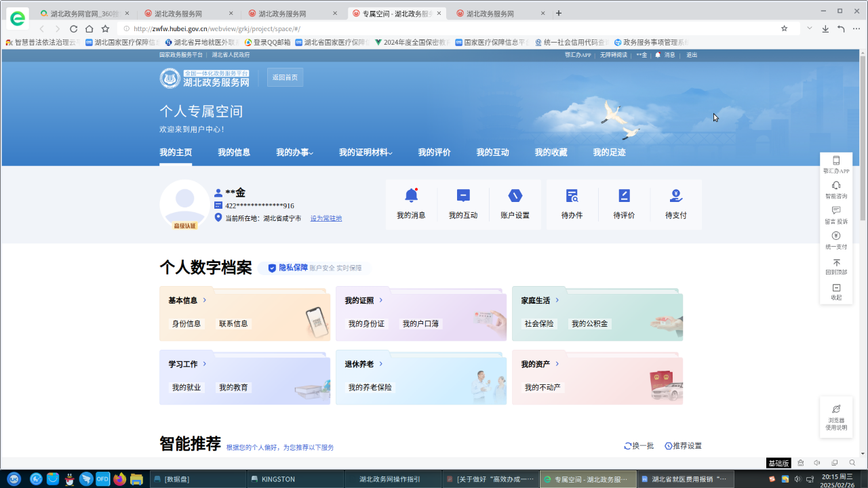This screenshot has height=488, width=868.
Task: Open 待办件 pending items icon
Action: (572, 196)
